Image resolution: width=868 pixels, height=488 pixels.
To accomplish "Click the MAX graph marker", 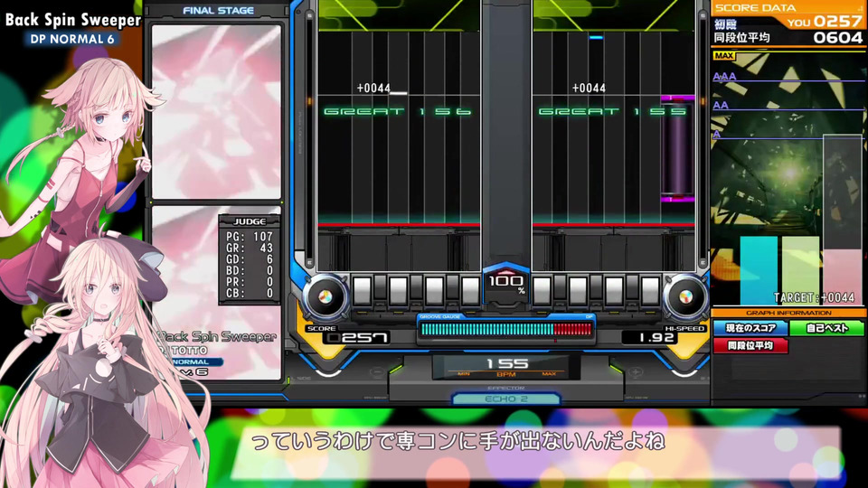I will [724, 55].
